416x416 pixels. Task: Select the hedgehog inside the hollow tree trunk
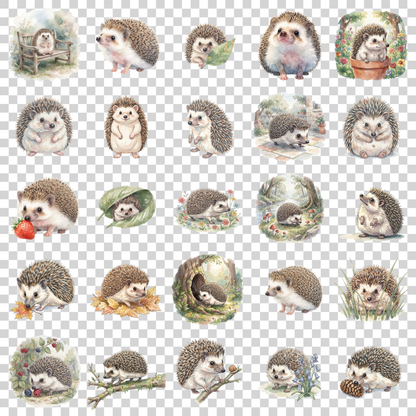pyautogui.click(x=208, y=289)
